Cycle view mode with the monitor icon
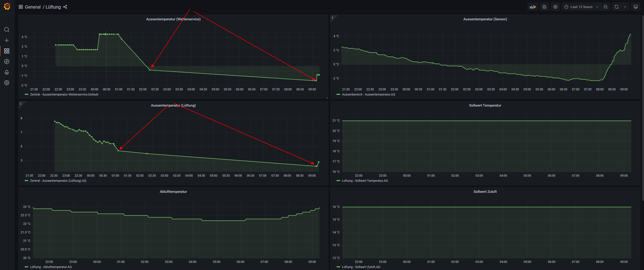The width and height of the screenshot is (644, 270). (635, 7)
